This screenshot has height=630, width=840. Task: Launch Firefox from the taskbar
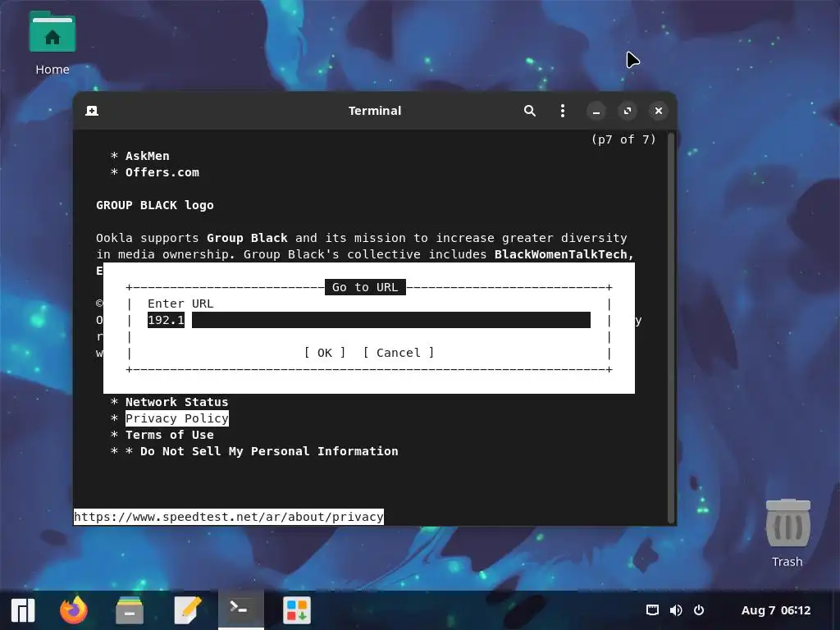click(73, 610)
